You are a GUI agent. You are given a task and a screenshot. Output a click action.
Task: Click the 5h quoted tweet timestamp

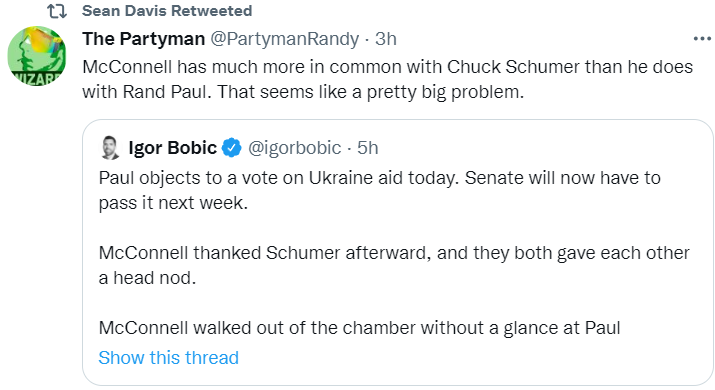pos(368,148)
